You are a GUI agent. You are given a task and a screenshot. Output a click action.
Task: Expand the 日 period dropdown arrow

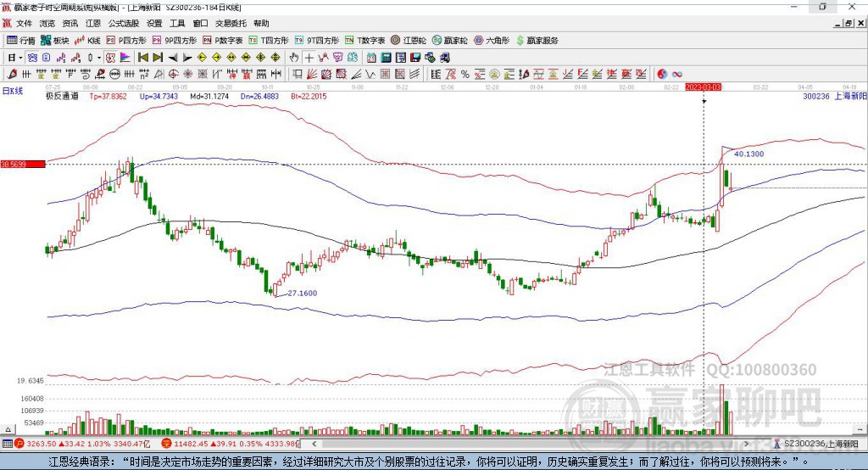[20, 58]
